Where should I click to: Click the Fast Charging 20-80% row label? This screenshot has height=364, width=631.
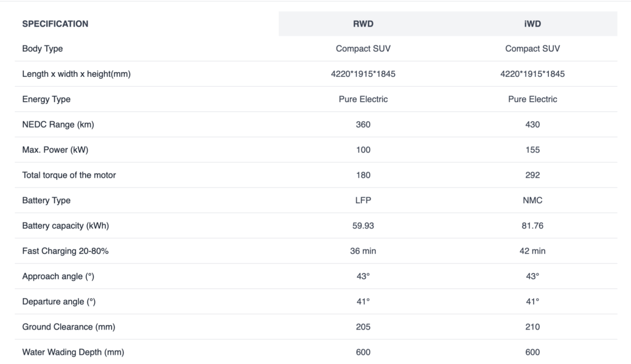pyautogui.click(x=66, y=251)
